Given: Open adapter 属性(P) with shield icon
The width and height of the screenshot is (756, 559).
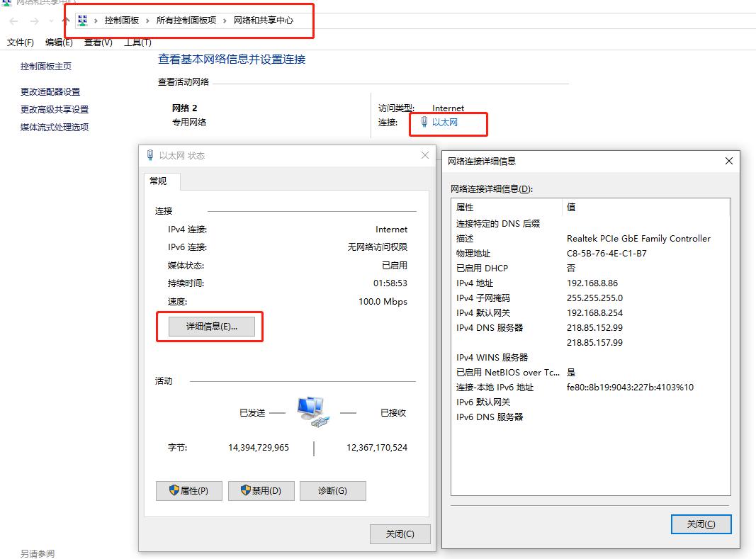Looking at the screenshot, I should (188, 491).
